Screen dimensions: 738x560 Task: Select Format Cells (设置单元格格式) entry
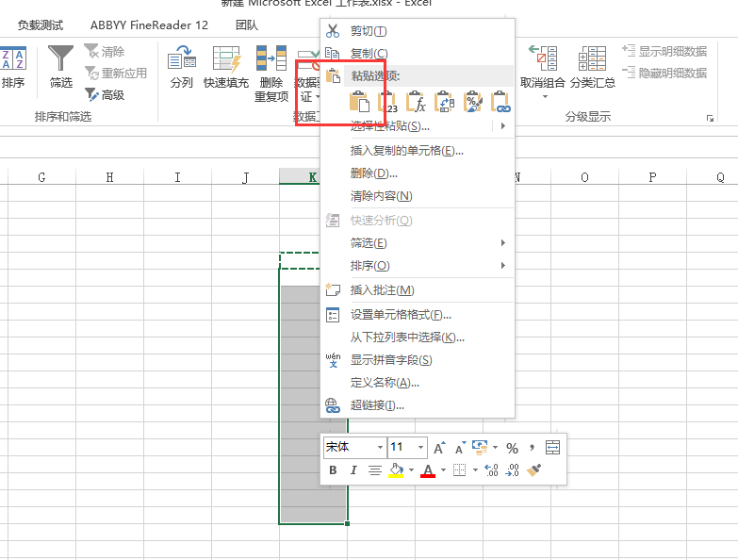[418, 315]
